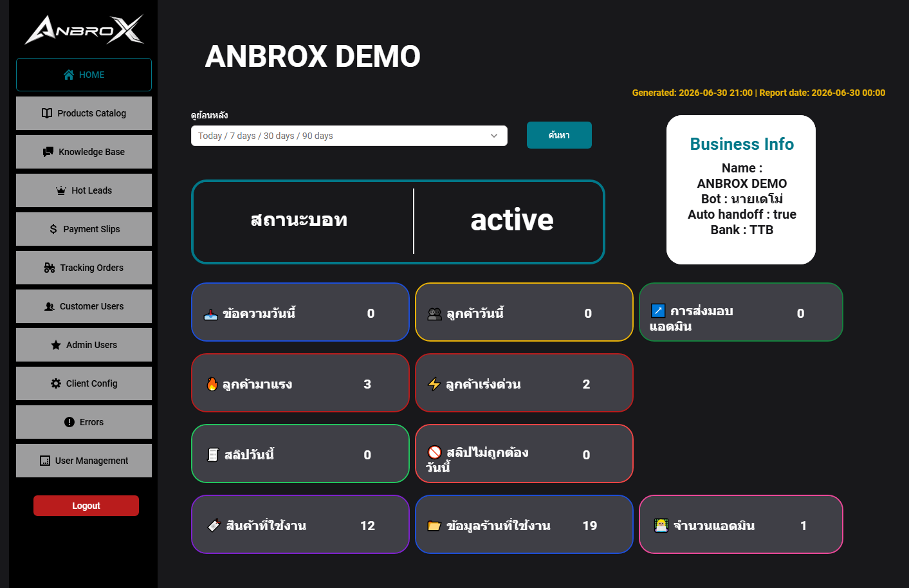Open Client Config settings
The width and height of the screenshot is (909, 588).
84,383
